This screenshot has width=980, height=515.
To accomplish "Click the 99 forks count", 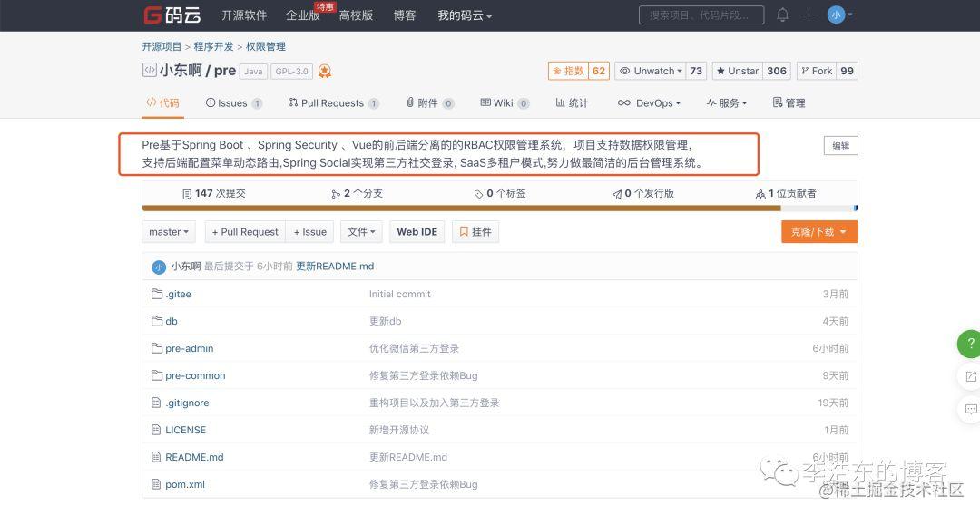I will tap(847, 71).
